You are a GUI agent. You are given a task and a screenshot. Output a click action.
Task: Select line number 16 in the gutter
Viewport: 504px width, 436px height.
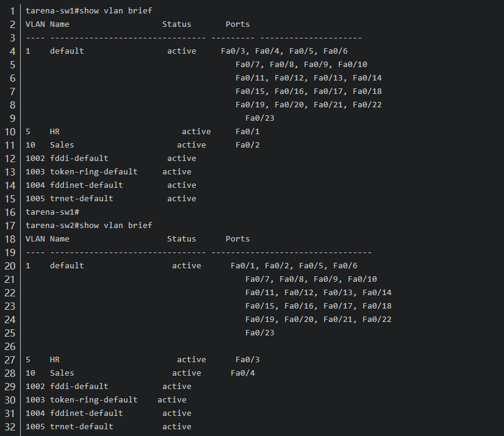(10, 212)
